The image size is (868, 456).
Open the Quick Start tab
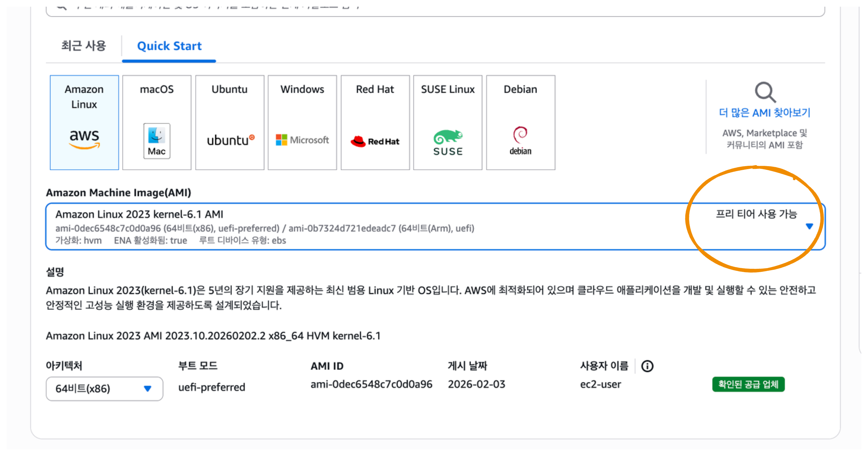tap(169, 46)
